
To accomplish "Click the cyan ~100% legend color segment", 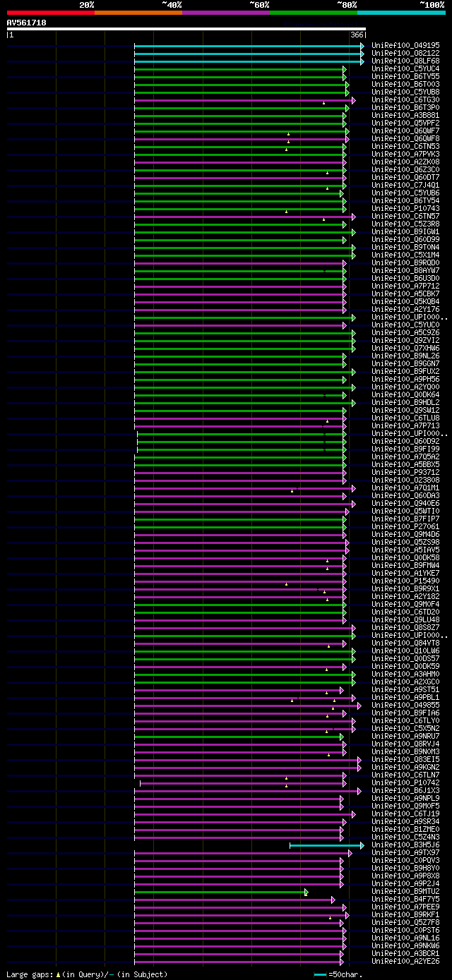I will point(401,12).
